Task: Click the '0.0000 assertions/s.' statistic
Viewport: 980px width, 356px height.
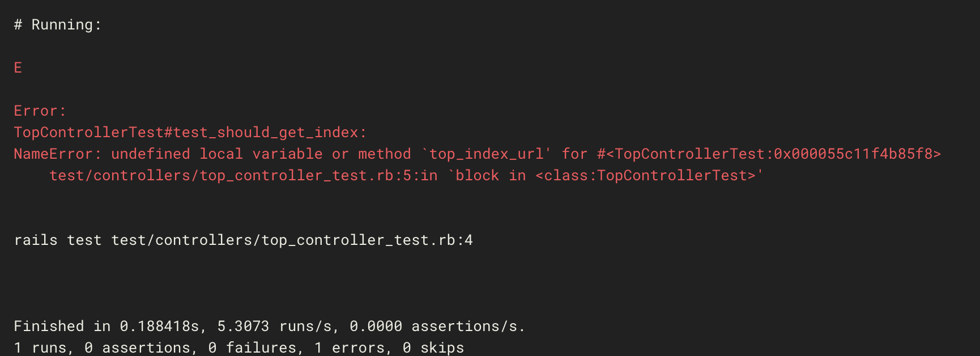Action: 437,327
